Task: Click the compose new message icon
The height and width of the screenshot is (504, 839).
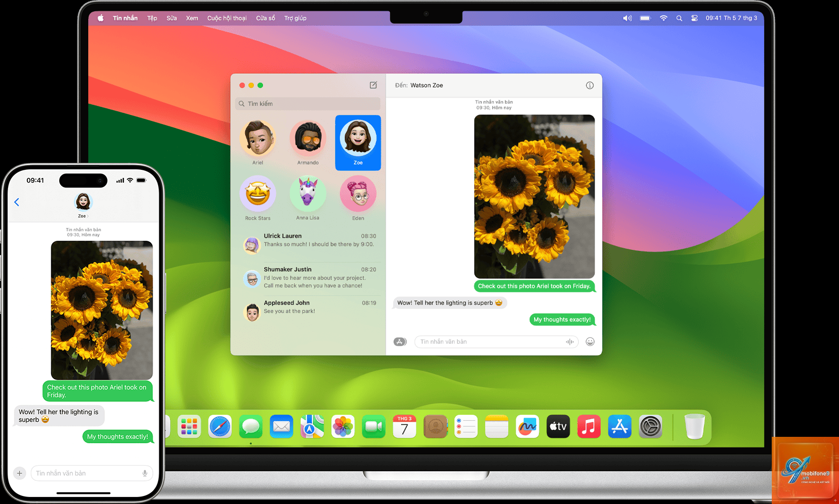Action: [373, 85]
